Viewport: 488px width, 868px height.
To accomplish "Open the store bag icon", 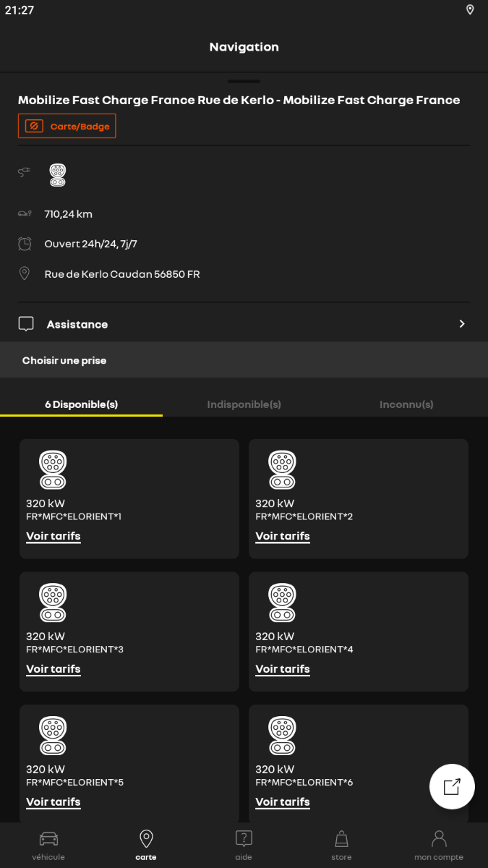I will pyautogui.click(x=341, y=839).
